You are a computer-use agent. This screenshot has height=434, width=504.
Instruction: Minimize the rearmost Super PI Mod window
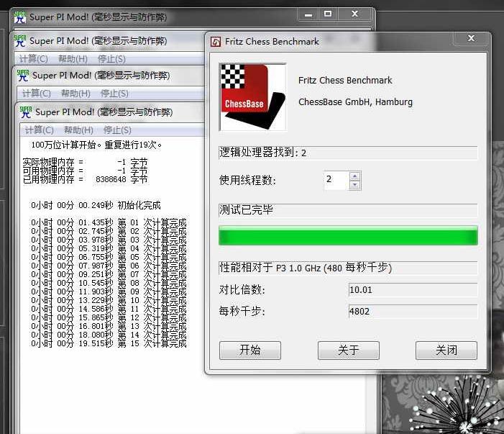click(x=308, y=15)
